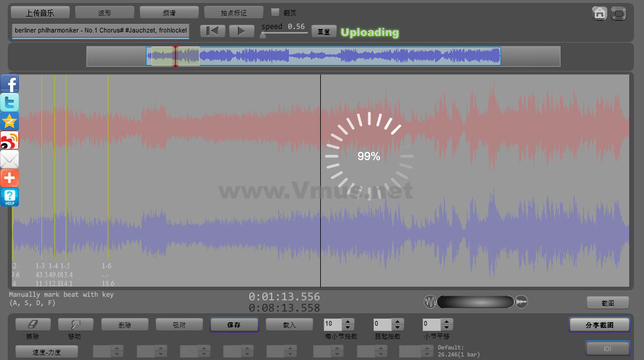Select the move tool button (移动)
Image resolution: width=644 pixels, height=360 pixels.
pos(75,325)
